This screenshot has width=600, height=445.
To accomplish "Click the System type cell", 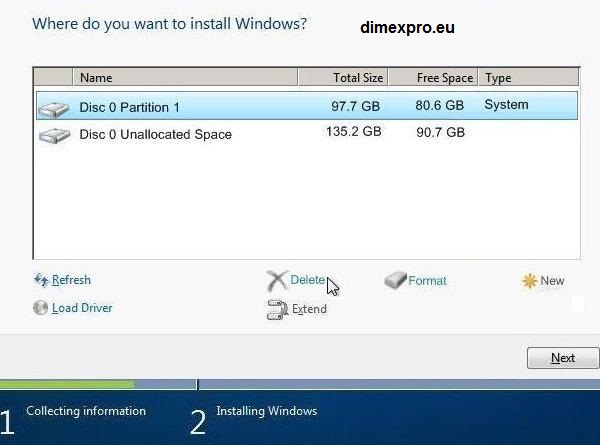I will pyautogui.click(x=506, y=104).
